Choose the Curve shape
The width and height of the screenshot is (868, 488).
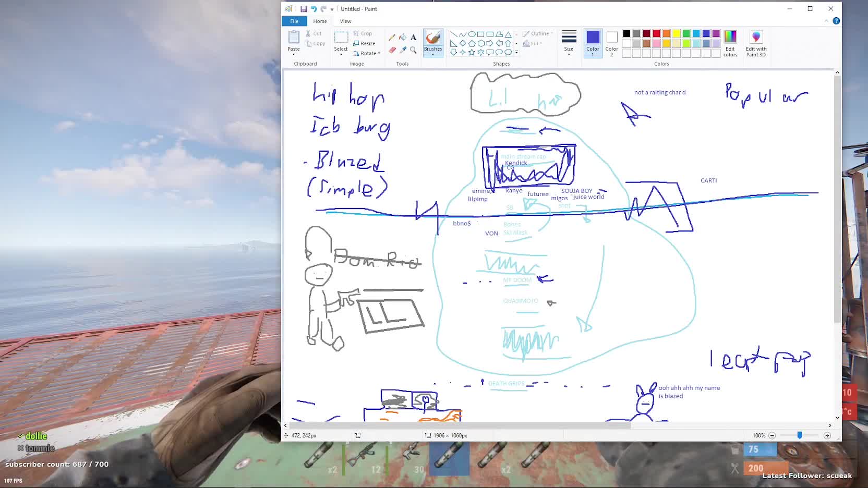pos(463,34)
